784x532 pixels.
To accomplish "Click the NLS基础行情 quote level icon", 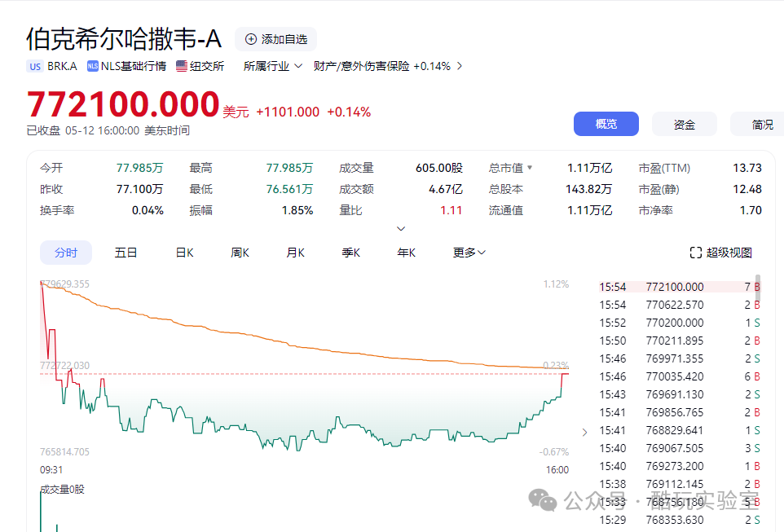I will [x=93, y=67].
